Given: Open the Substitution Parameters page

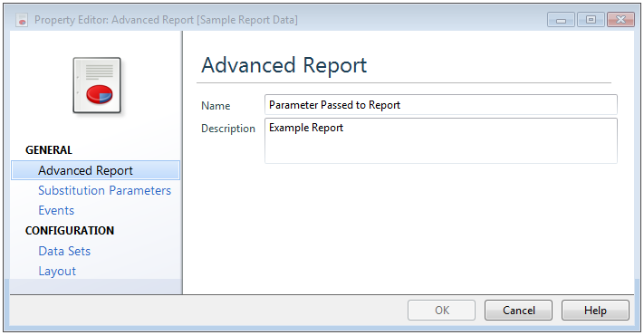Looking at the screenshot, I should [x=104, y=190].
